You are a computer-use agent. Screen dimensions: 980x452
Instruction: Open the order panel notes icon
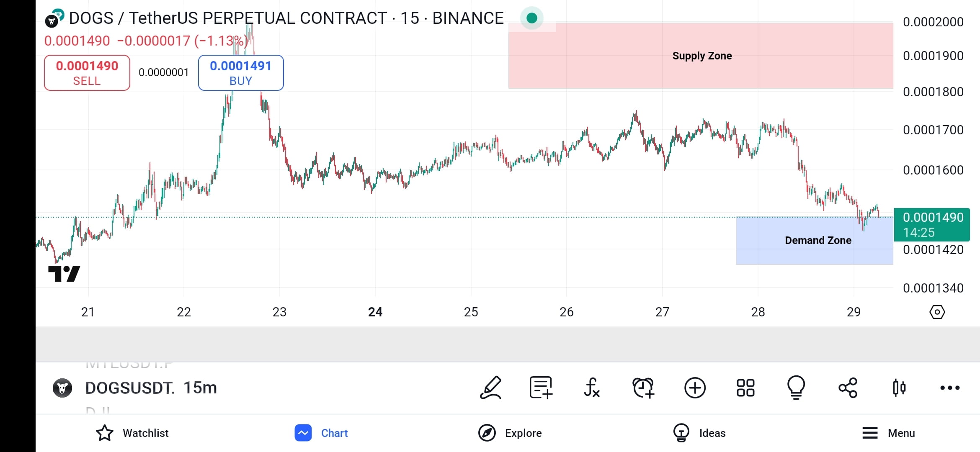pos(541,388)
